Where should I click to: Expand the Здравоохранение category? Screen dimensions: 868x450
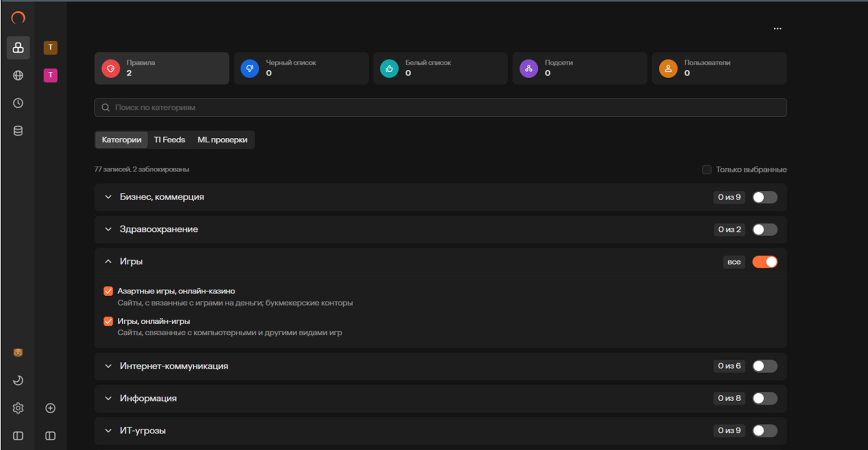[x=108, y=229]
